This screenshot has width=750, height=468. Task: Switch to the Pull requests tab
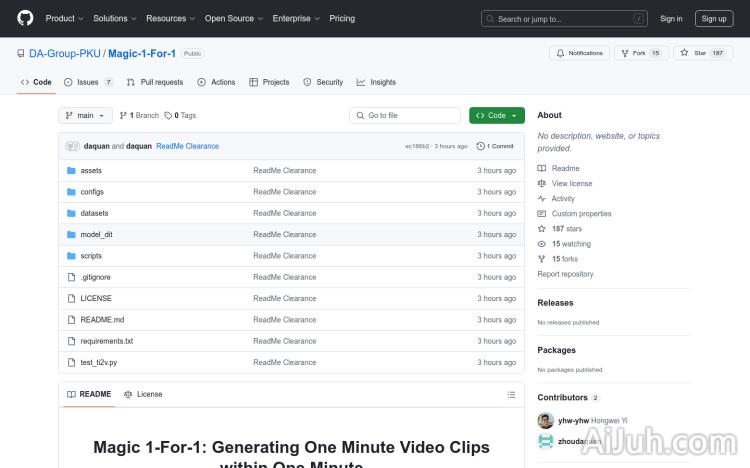coord(155,82)
